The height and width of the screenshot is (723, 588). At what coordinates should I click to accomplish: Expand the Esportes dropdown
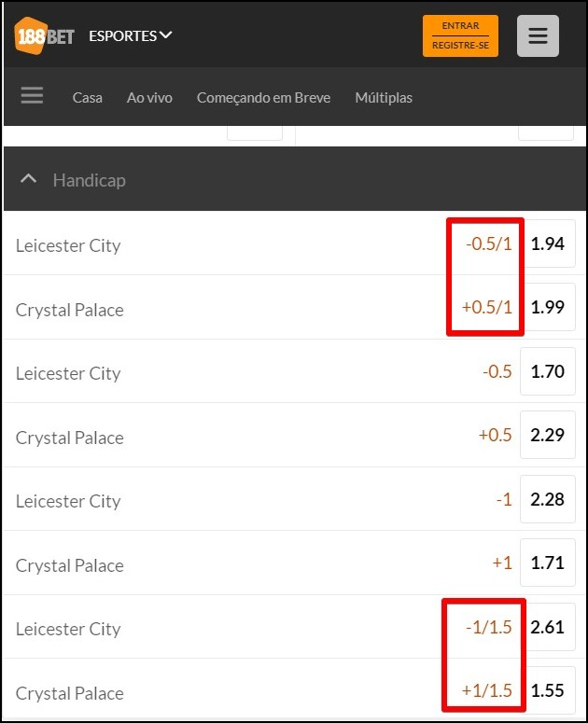(131, 35)
